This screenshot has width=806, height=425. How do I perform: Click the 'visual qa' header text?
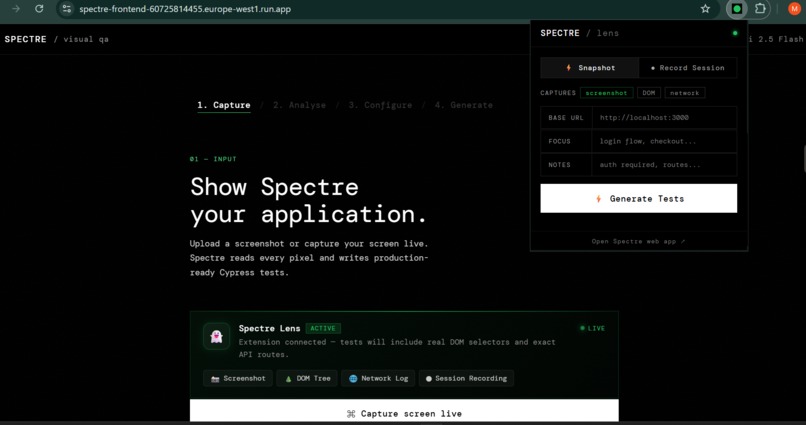coord(86,39)
